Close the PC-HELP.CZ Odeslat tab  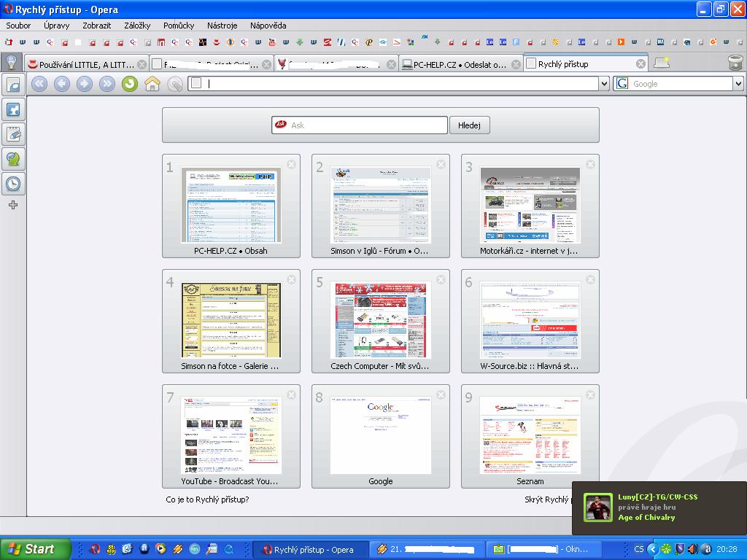click(x=516, y=64)
